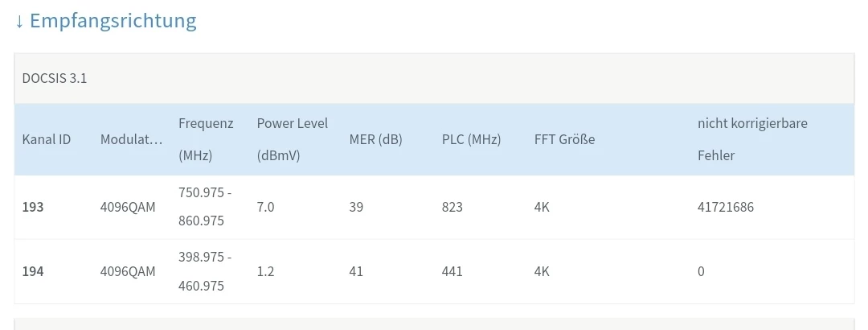Click the FFT Größe column header
This screenshot has height=330, width=868.
click(564, 139)
